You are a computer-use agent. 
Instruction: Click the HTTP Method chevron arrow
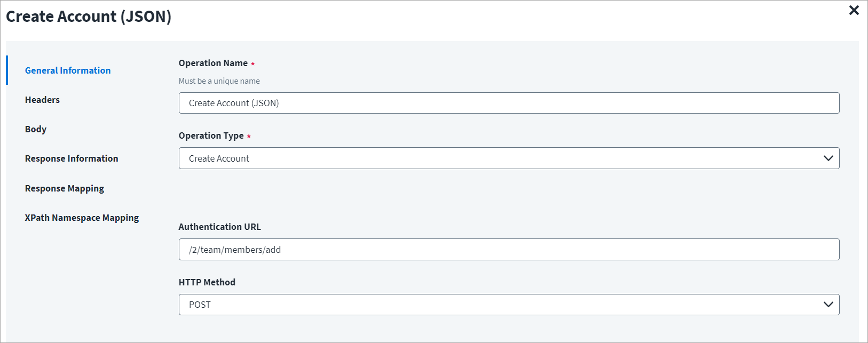(828, 305)
